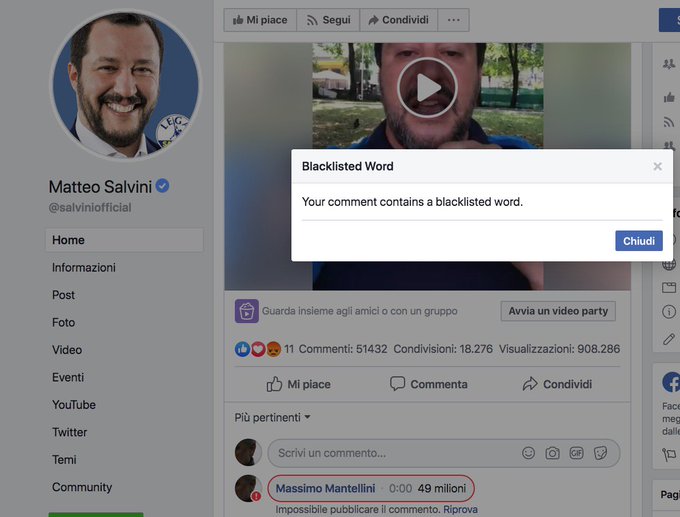Play the video with the play button
The width and height of the screenshot is (680, 517).
coord(427,88)
